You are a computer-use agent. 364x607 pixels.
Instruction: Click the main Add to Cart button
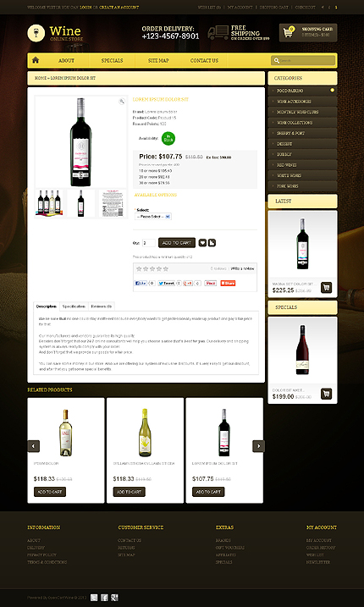pyautogui.click(x=177, y=243)
